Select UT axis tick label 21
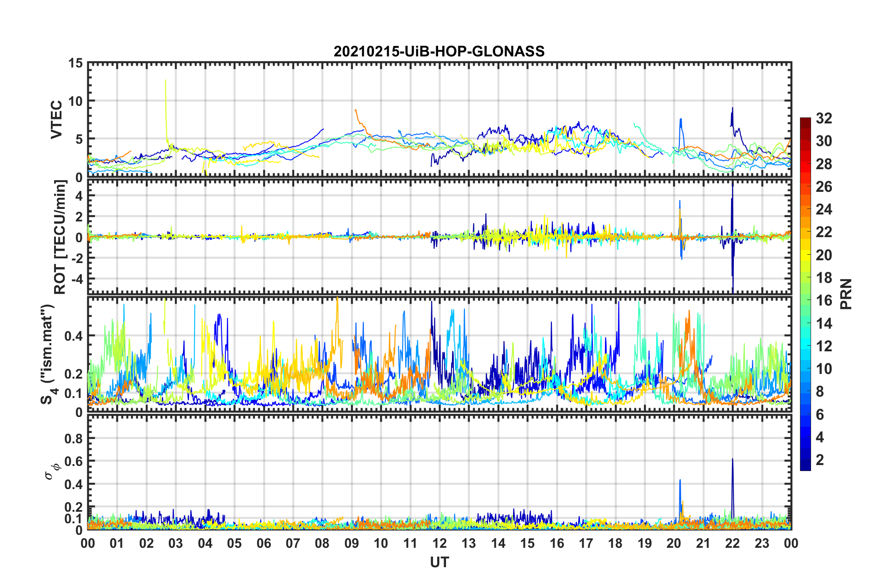This screenshot has width=879, height=588. (703, 543)
